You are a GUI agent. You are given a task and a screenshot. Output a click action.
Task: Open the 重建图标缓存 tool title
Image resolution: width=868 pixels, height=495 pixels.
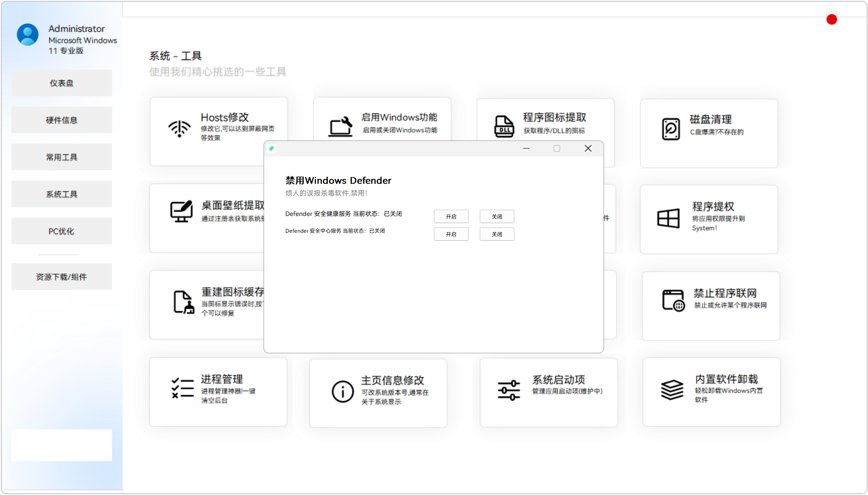(233, 292)
